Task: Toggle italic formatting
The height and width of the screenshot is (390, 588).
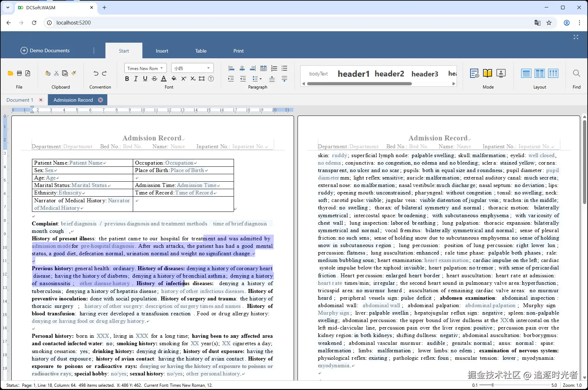Action: tap(136, 79)
